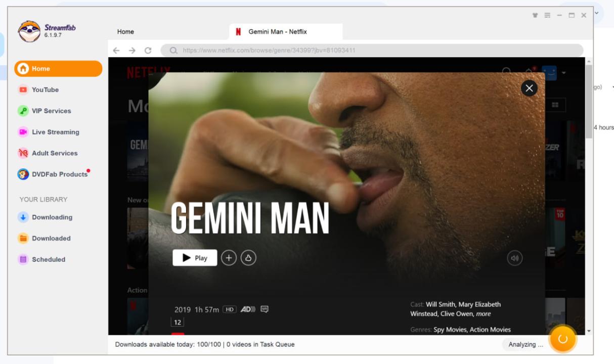Click the HD quality badge
Screen dimensions: 614x364
coord(230,309)
